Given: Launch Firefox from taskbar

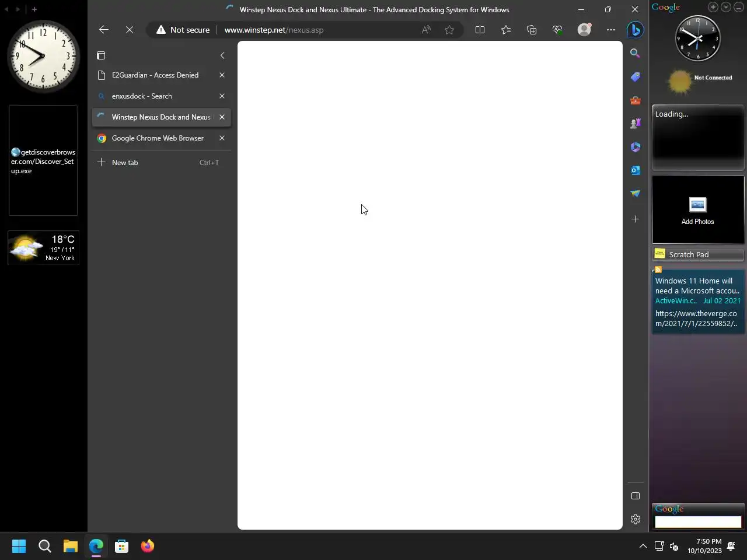Looking at the screenshot, I should click(148, 546).
